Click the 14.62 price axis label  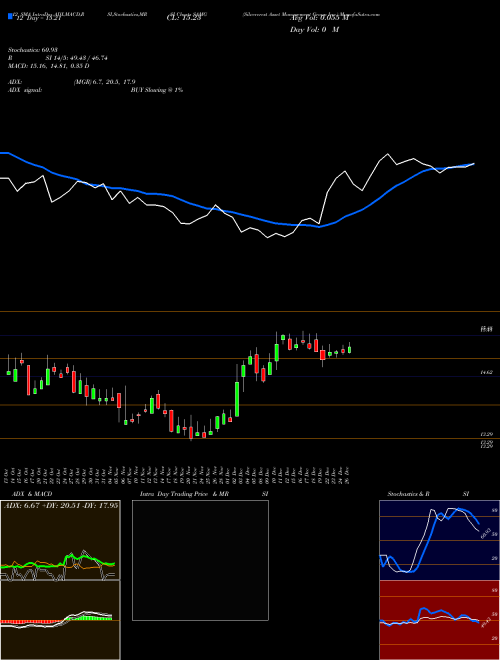coord(486,373)
